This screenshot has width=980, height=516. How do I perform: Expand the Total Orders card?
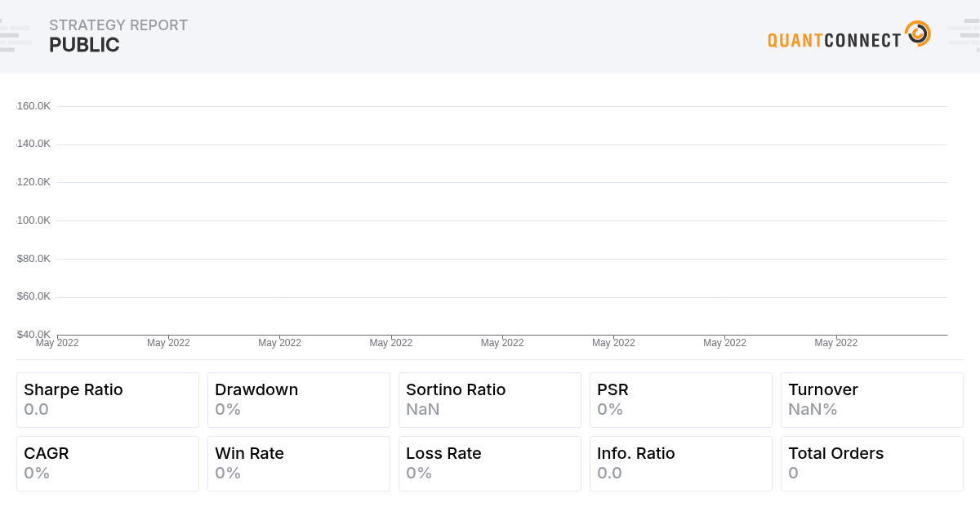click(x=871, y=463)
